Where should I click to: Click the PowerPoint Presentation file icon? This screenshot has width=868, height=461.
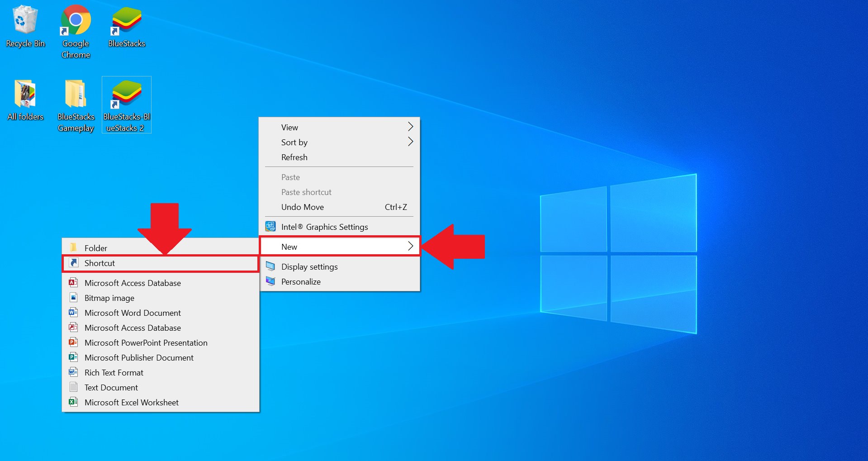73,342
